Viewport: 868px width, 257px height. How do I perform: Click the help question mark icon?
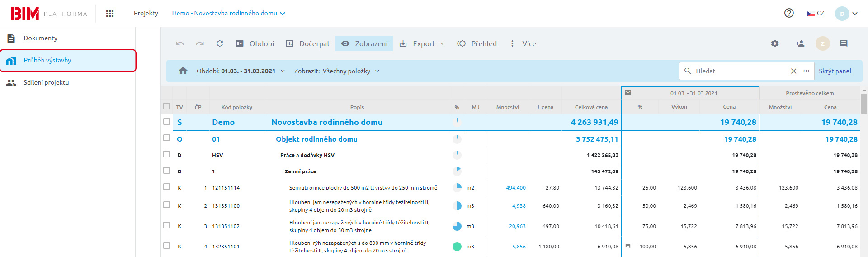click(x=789, y=13)
